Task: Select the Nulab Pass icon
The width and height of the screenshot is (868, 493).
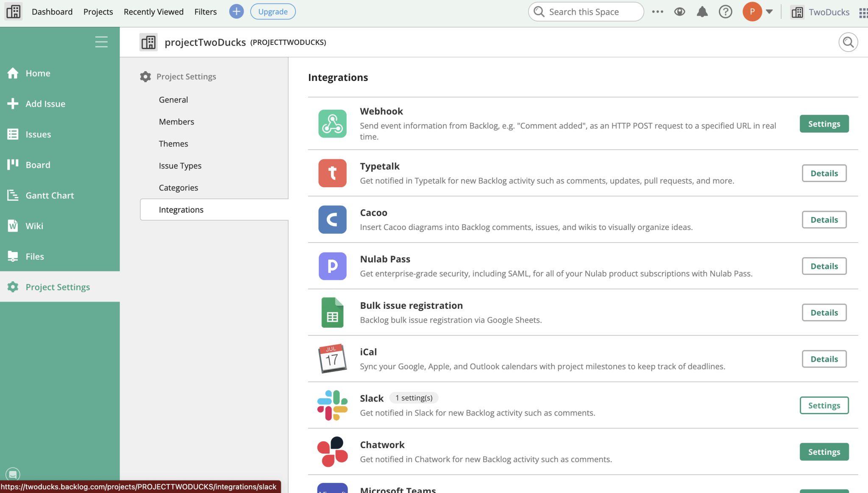Action: (x=332, y=266)
